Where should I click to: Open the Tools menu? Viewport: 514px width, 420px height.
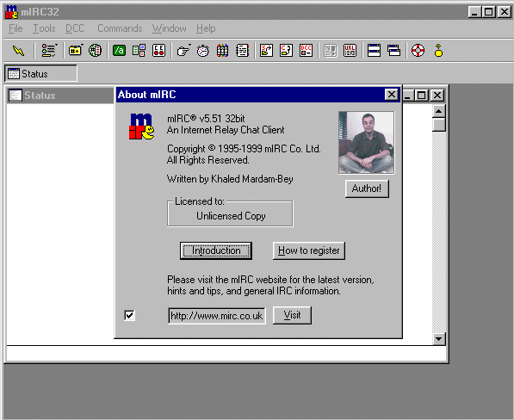[x=44, y=28]
